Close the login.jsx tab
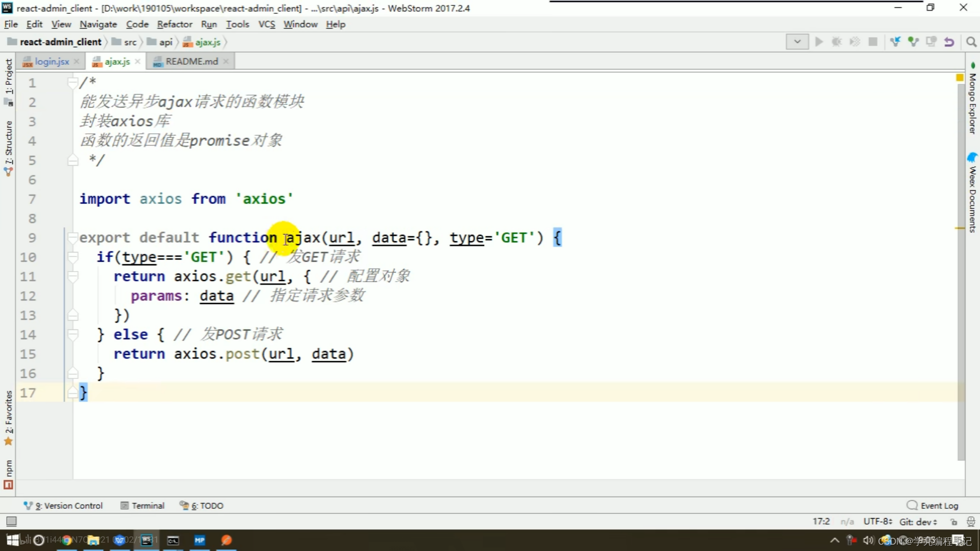The image size is (980, 551). (x=76, y=61)
